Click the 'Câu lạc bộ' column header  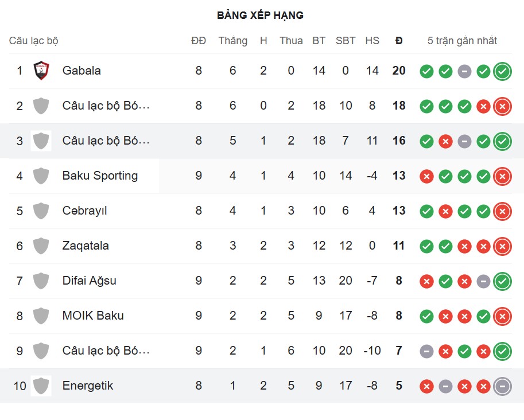point(33,41)
